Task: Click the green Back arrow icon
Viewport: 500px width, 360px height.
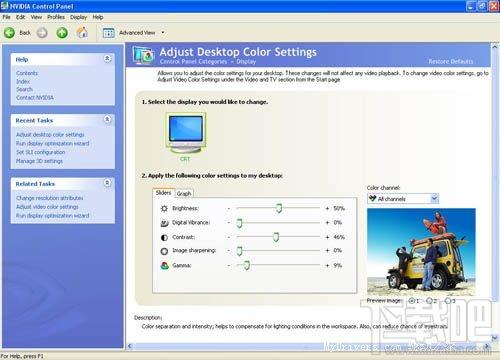Action: coord(9,33)
